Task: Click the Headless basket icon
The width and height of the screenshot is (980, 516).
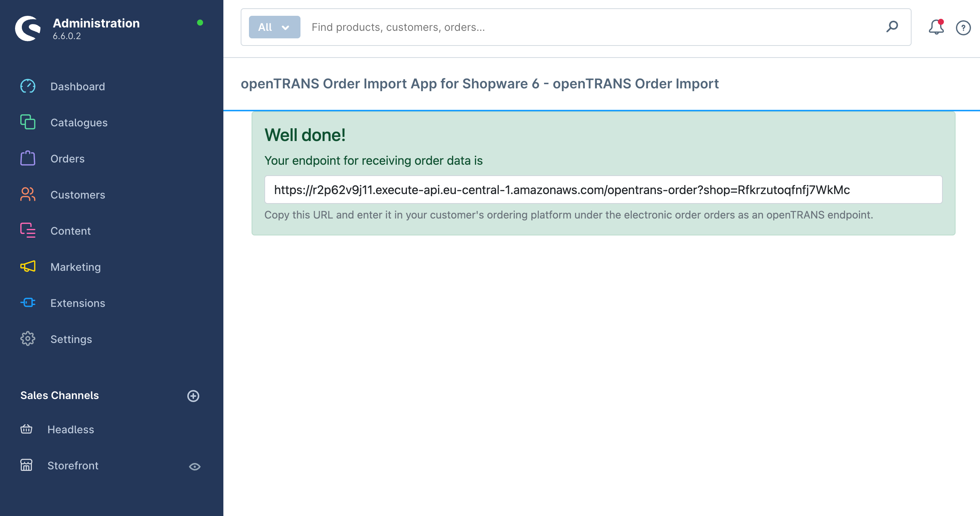Action: click(26, 429)
